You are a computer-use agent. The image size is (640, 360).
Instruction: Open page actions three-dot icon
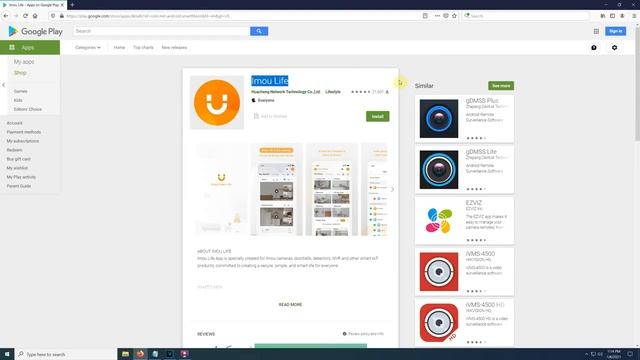pos(437,16)
